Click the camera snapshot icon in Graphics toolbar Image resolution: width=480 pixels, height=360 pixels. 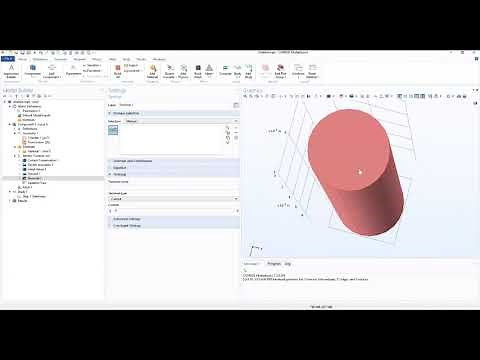click(459, 96)
